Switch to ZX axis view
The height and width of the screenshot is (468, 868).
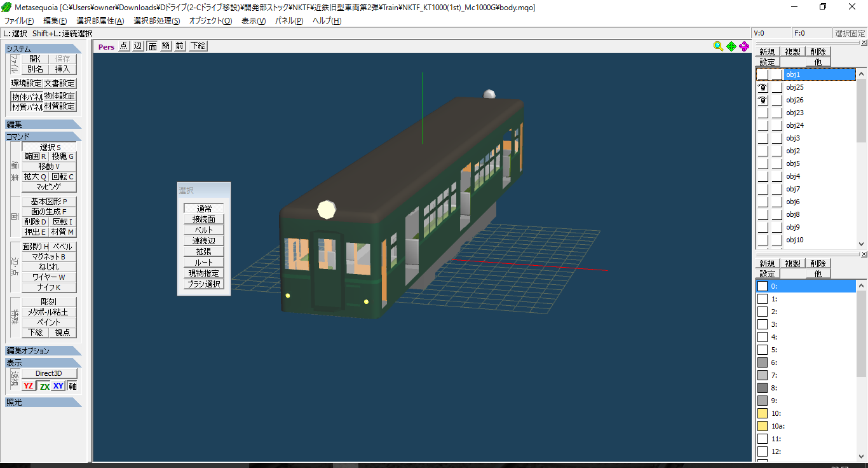pyautogui.click(x=44, y=386)
